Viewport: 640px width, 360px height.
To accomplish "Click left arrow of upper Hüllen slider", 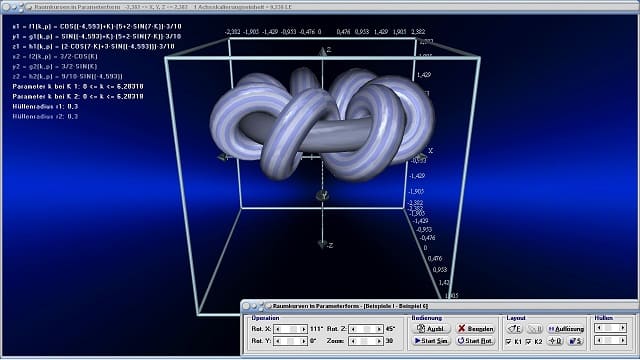I will pos(599,327).
